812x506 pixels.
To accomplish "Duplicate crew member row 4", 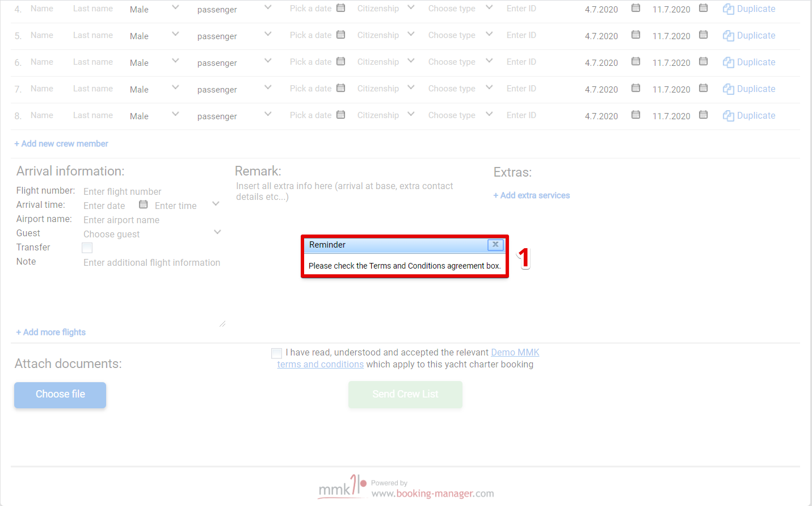I will 749,9.
